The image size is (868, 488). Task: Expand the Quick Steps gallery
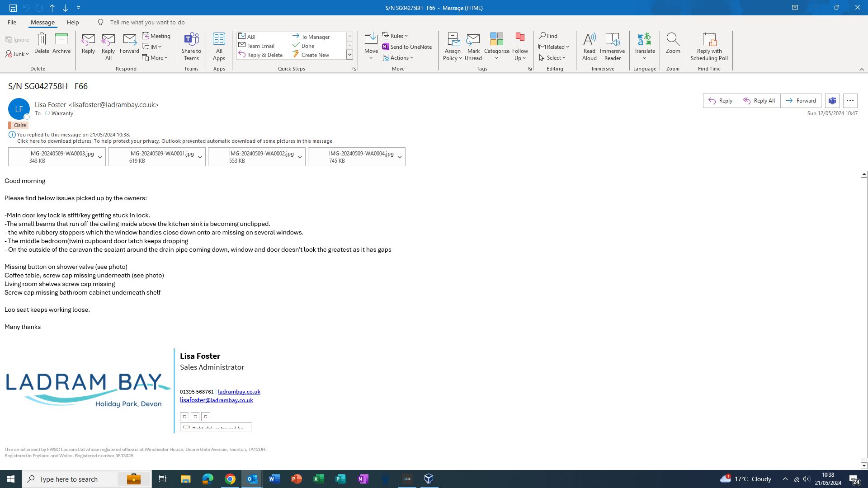tap(349, 55)
